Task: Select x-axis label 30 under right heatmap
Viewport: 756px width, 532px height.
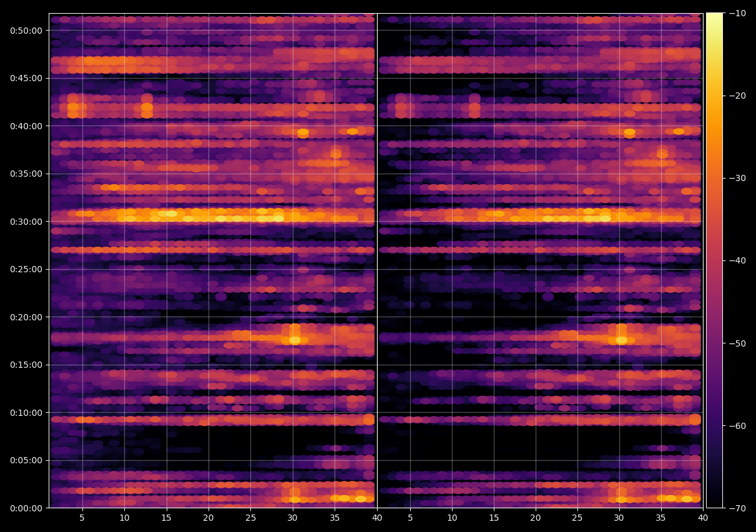Action: point(619,518)
